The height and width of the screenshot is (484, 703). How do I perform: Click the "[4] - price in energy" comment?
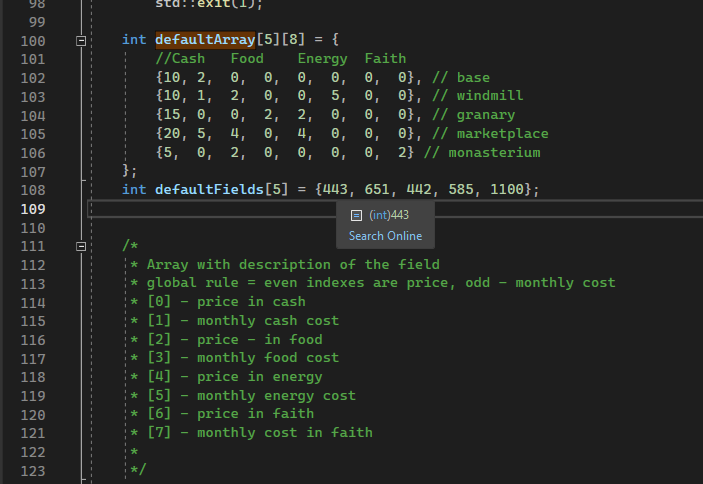click(235, 377)
